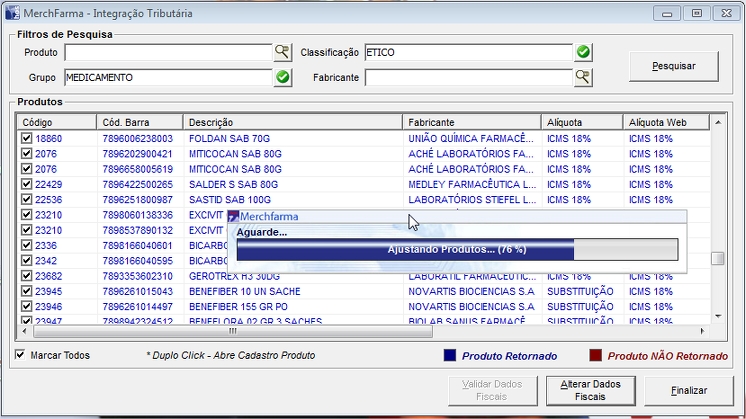Click the green check icon beside Classificação
746x419 pixels.
pos(583,52)
